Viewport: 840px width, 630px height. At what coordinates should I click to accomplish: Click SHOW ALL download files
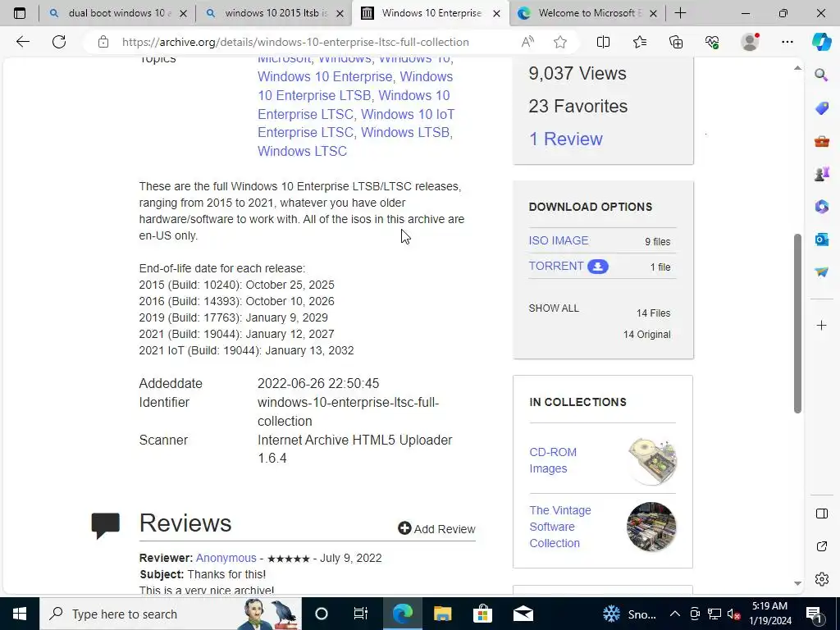(x=554, y=308)
